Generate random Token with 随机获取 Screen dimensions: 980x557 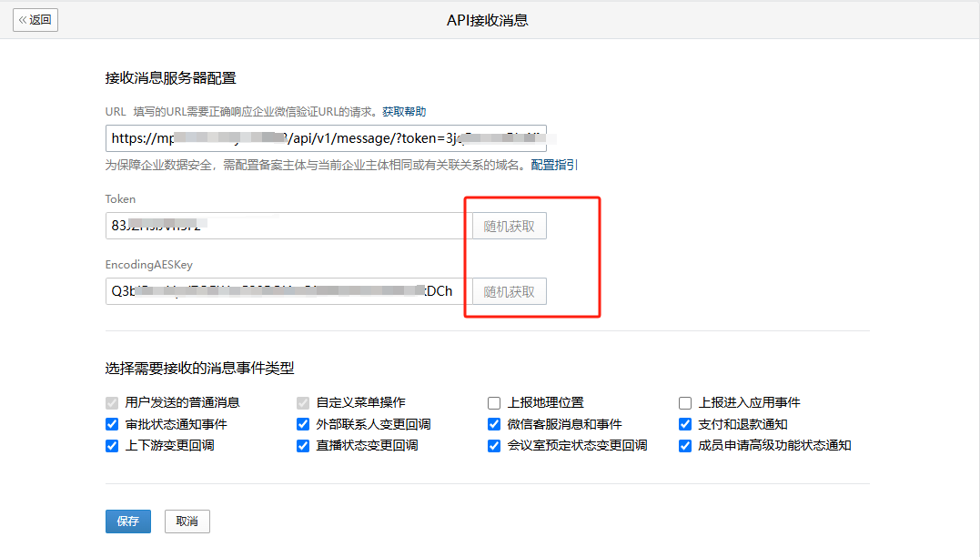510,227
